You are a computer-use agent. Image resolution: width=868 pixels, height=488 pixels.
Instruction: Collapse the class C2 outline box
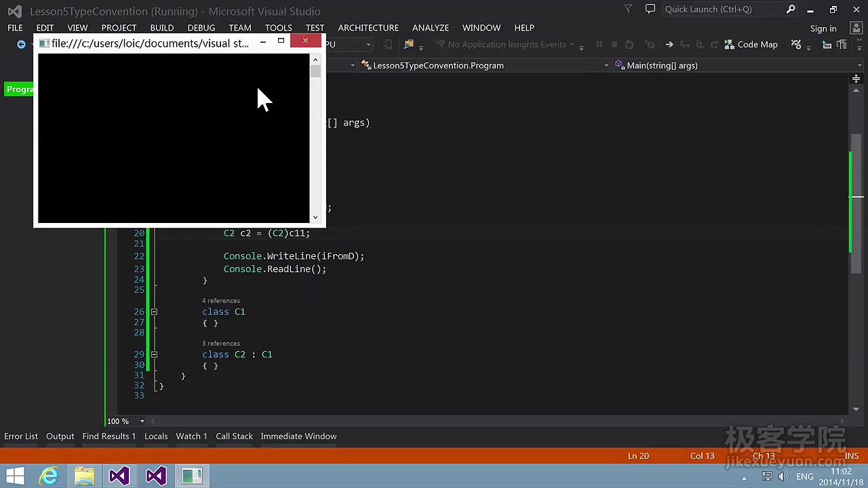(x=154, y=354)
